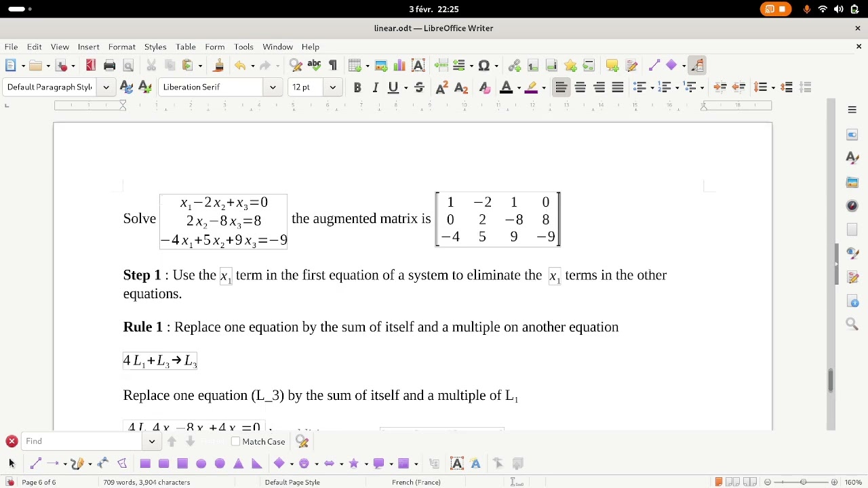Open the Format menu
Screen dimensions: 868x488
click(122, 47)
